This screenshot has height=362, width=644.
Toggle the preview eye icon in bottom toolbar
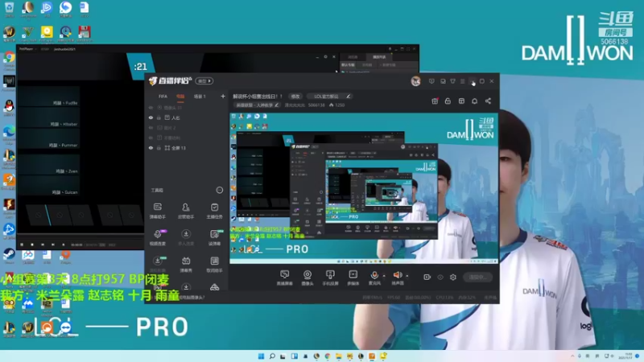point(440,277)
